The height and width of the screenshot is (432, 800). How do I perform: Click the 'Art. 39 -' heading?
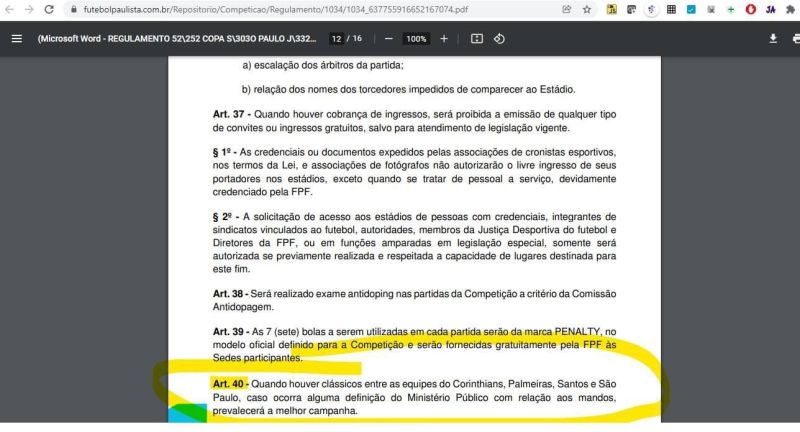point(231,332)
